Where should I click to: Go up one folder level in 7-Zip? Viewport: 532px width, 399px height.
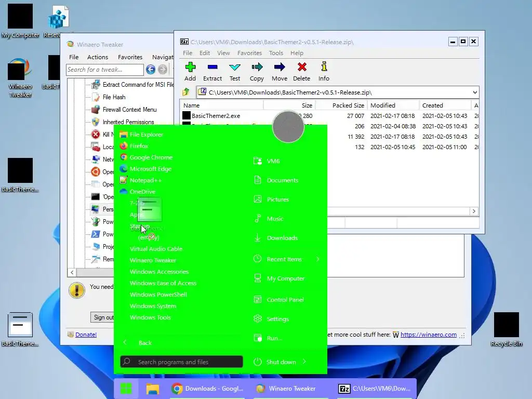click(186, 92)
